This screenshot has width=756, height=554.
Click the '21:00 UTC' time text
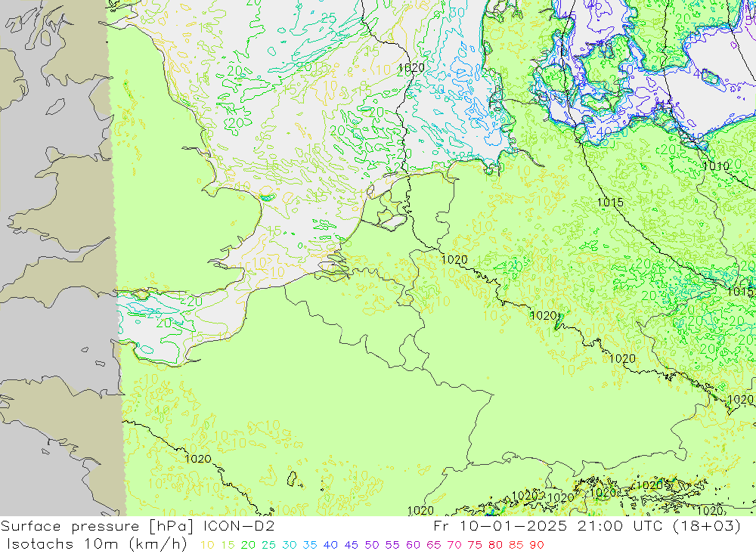(620, 526)
